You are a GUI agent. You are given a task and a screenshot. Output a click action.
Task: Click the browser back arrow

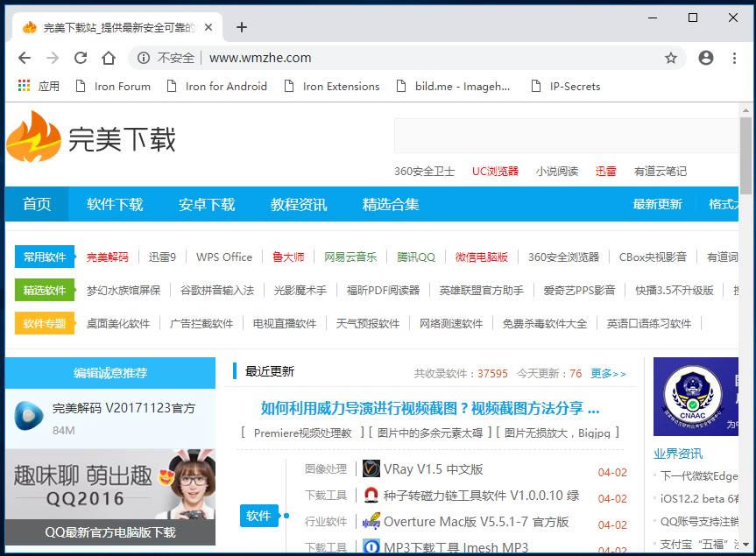25,58
